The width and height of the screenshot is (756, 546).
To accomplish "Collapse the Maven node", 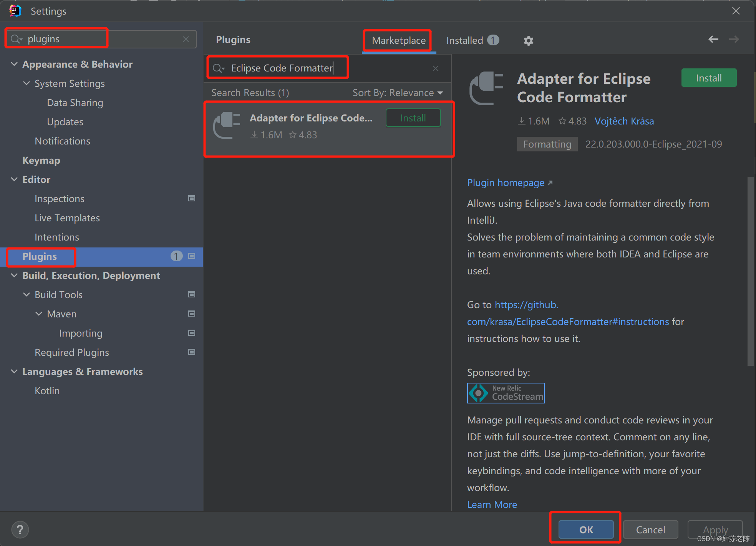I will coord(39,314).
